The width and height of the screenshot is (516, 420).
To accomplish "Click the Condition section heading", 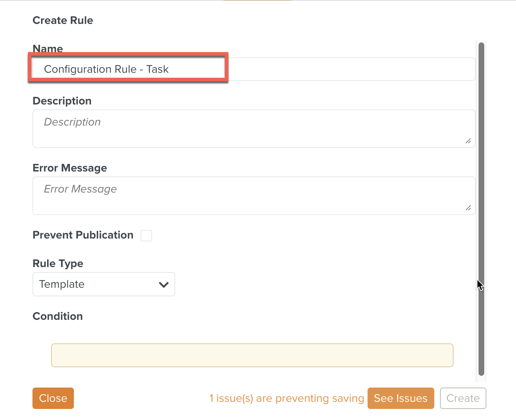I will (x=57, y=316).
